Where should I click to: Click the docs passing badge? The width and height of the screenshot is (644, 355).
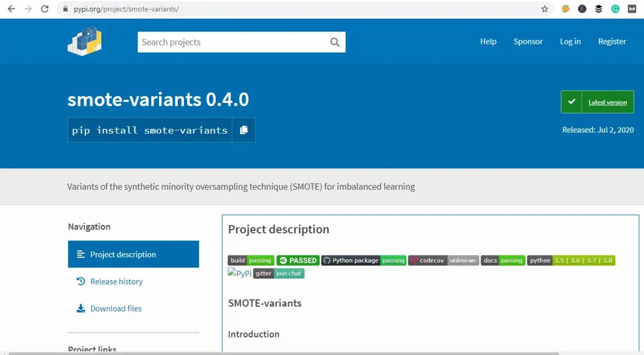503,260
